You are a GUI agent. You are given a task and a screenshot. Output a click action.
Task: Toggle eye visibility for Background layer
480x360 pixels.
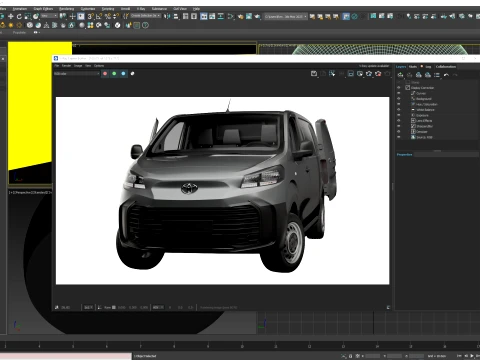[x=399, y=99]
